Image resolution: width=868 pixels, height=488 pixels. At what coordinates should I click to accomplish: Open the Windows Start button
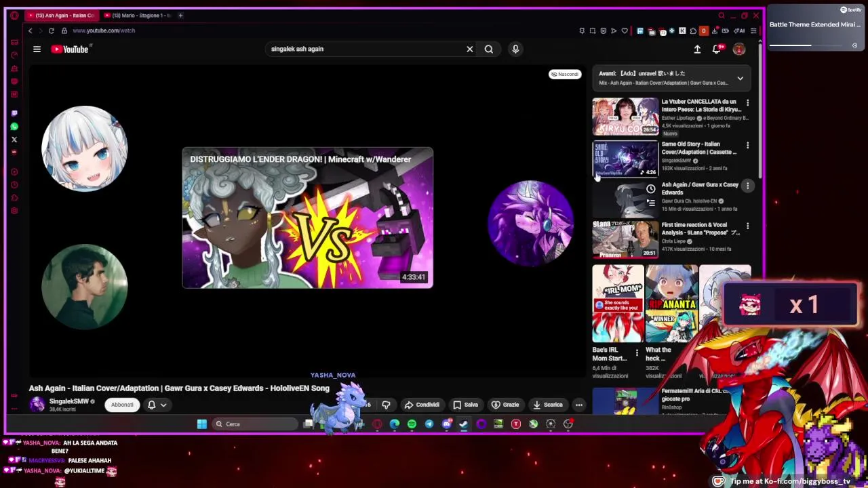pyautogui.click(x=201, y=424)
